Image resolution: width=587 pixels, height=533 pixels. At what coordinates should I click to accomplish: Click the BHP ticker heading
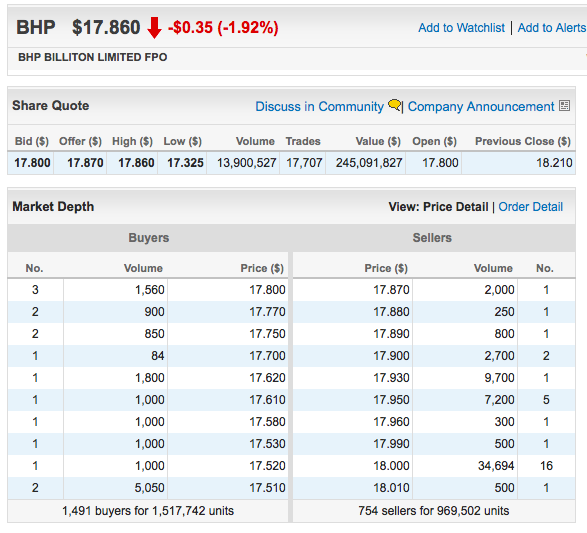tap(36, 28)
